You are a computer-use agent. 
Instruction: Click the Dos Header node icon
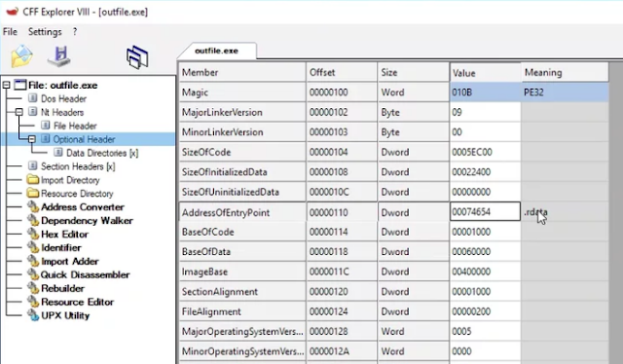coord(33,98)
